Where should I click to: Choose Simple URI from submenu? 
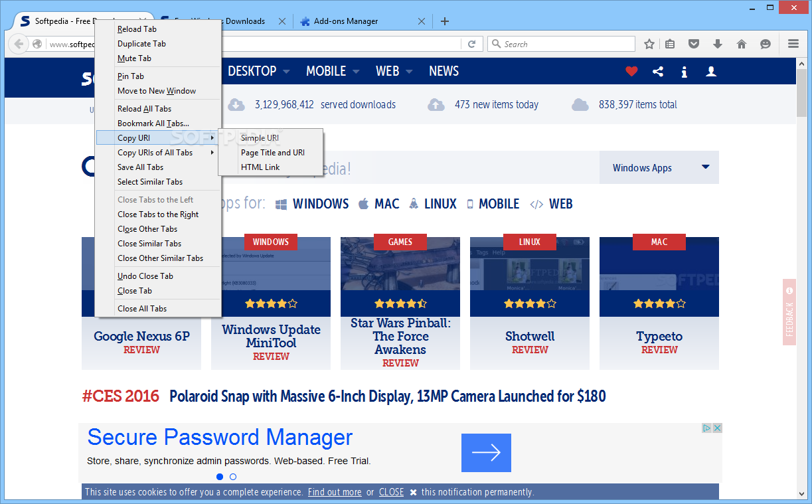coord(271,138)
